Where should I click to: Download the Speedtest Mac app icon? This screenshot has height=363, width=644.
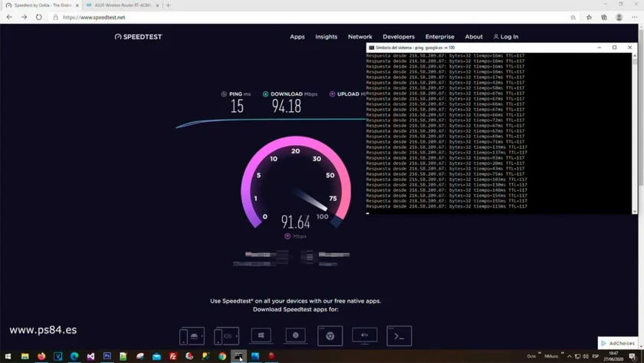pos(295,335)
